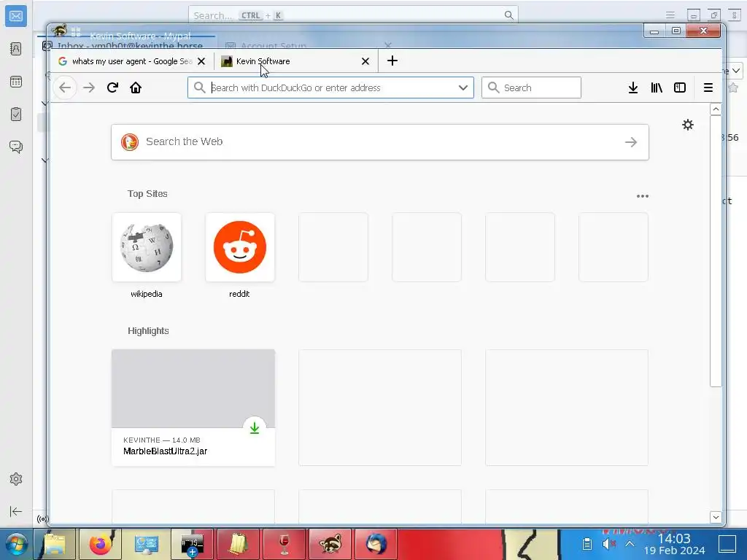
Task: Open a new tab with the plus button
Action: (392, 61)
